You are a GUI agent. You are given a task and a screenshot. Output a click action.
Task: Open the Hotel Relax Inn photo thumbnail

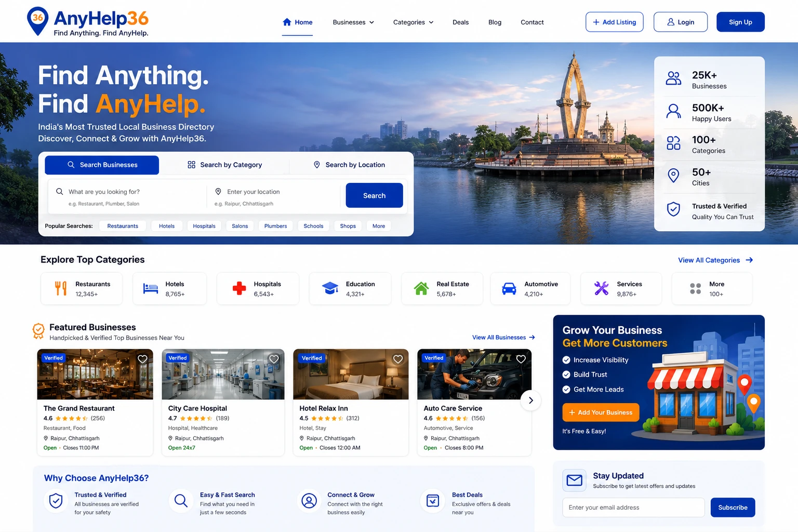point(351,374)
